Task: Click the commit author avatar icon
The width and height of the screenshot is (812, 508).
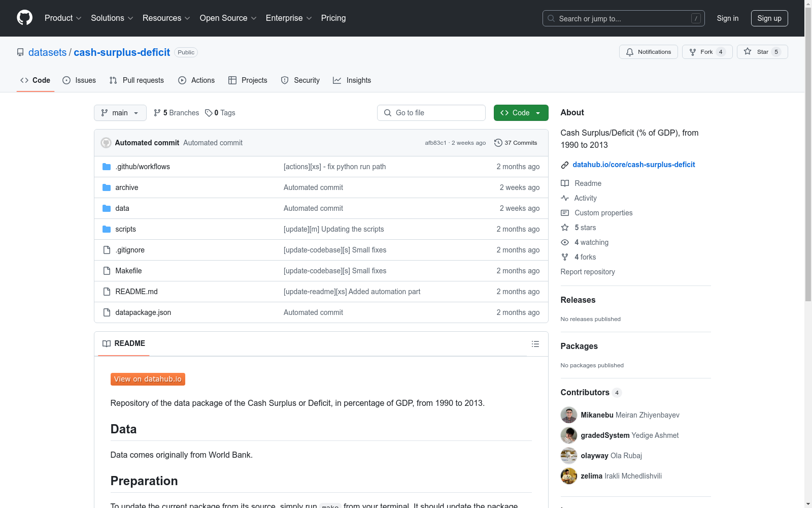Action: click(x=106, y=143)
